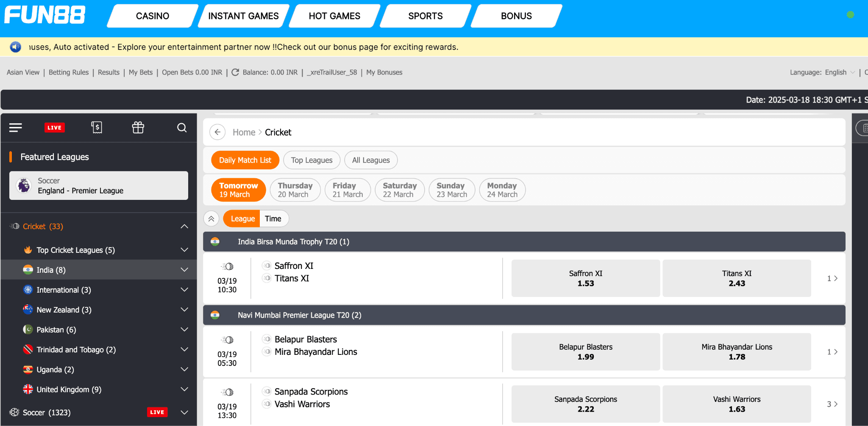The width and height of the screenshot is (868, 426).
Task: Mute the announcement speaker icon
Action: tap(15, 47)
